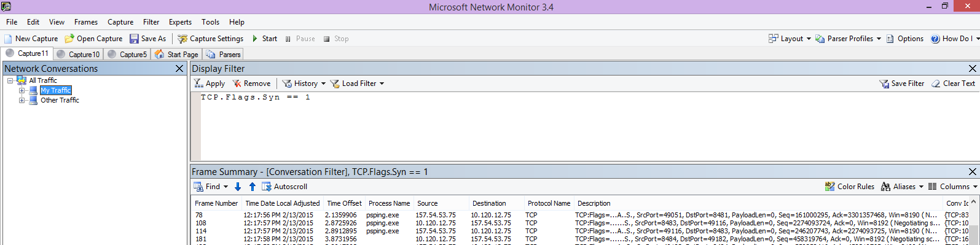
Task: Open the View menu
Action: point(57,22)
